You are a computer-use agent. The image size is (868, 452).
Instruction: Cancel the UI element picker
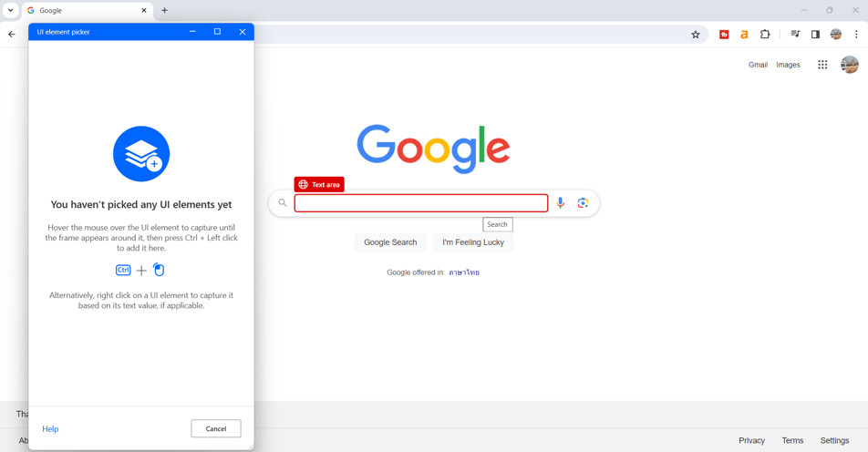216,429
